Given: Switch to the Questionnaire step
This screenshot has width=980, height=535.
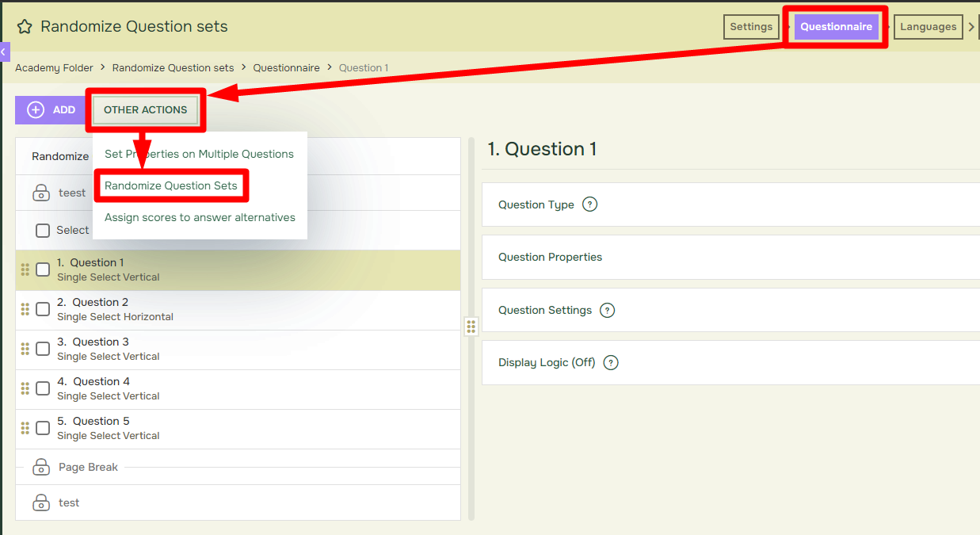Looking at the screenshot, I should pyautogui.click(x=836, y=27).
